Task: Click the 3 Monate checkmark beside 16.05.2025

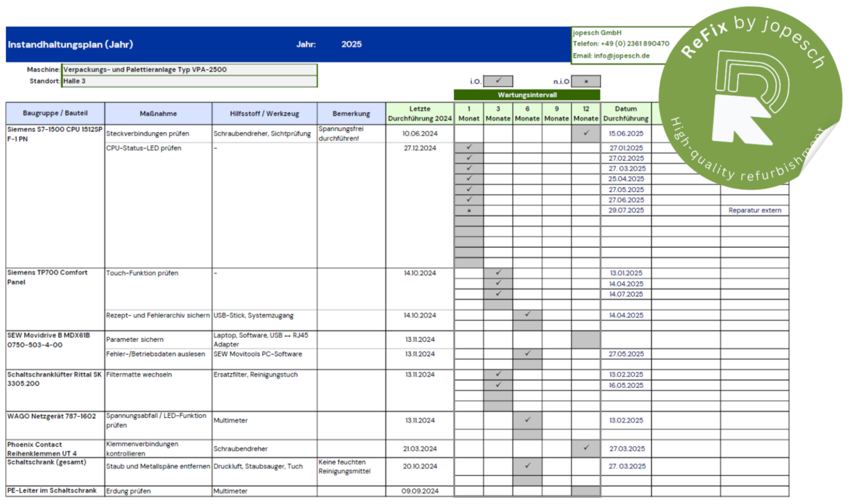Action: point(498,385)
